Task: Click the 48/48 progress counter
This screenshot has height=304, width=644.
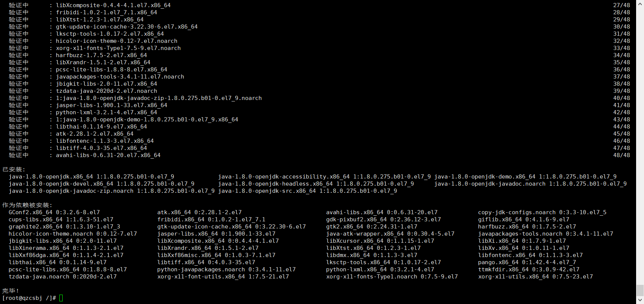Action: click(621, 155)
